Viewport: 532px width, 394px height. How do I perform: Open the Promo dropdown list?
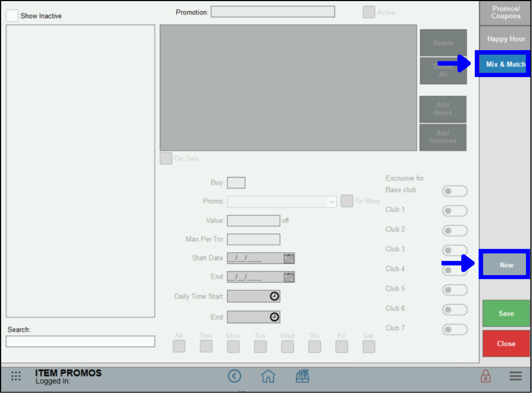click(x=331, y=202)
